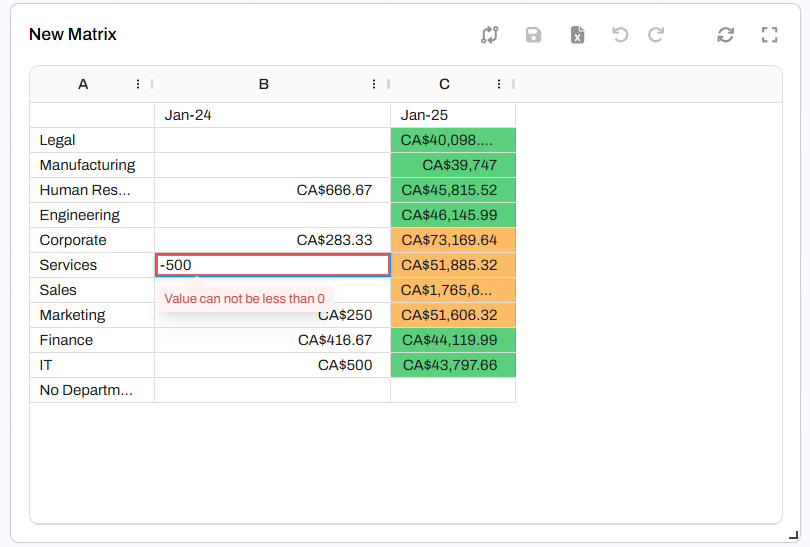The width and height of the screenshot is (810, 547).
Task: Open column C options menu
Action: (499, 85)
